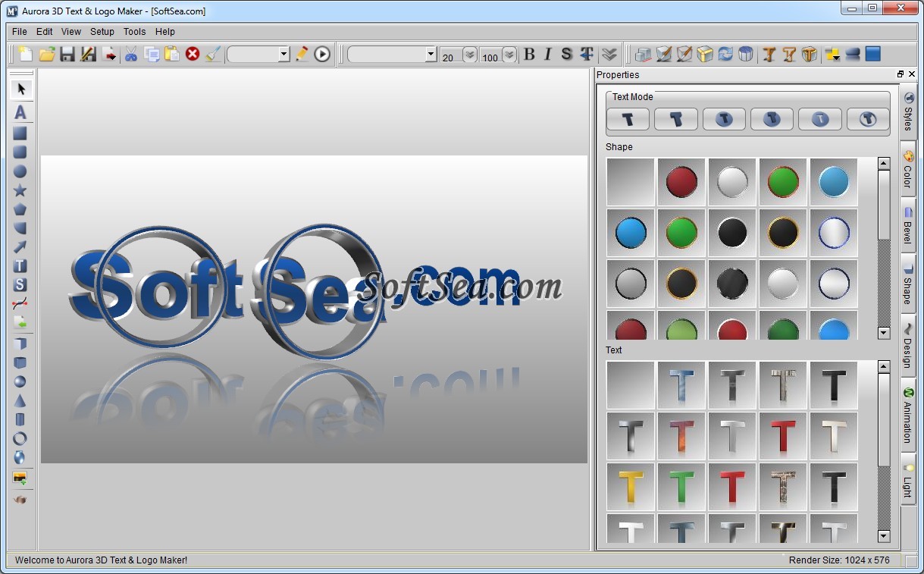The width and height of the screenshot is (924, 574).
Task: Expand font size 20 chevron
Action: pos(470,55)
